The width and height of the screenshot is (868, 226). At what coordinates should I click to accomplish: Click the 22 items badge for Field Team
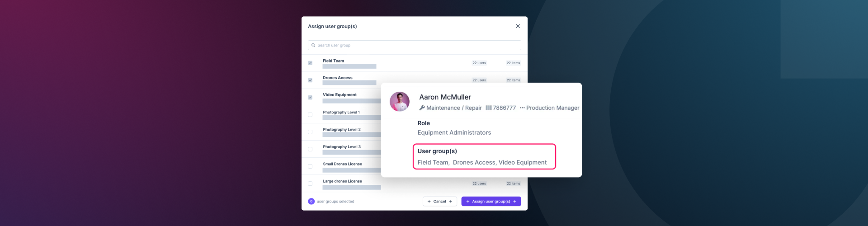(513, 63)
